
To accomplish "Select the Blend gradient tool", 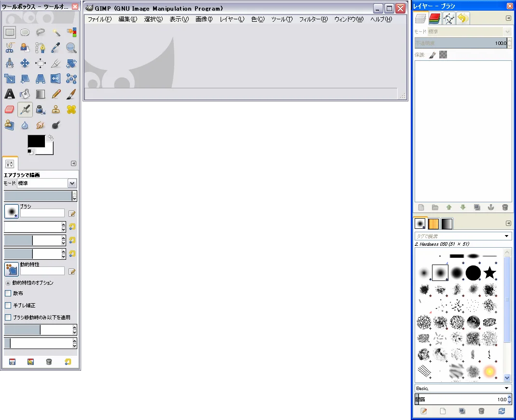I will (41, 94).
